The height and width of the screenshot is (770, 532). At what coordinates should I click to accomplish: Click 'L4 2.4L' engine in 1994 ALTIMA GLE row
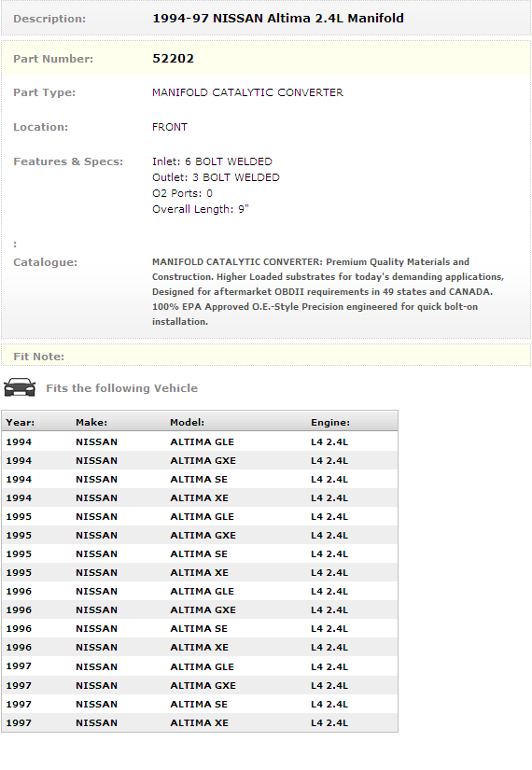[x=329, y=442]
